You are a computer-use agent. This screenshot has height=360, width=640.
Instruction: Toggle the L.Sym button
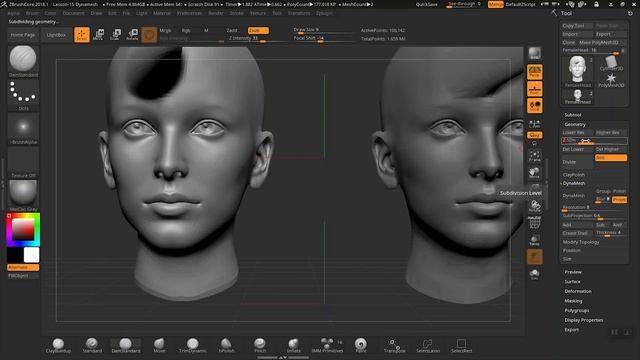[534, 123]
